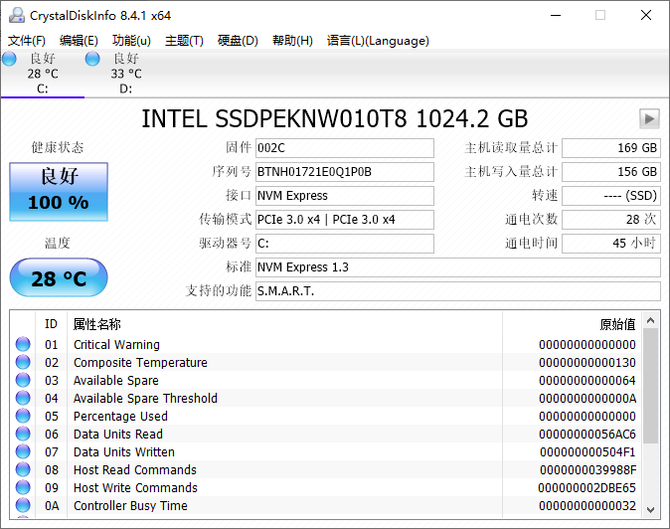The image size is (670, 529).
Task: Click the scroll down arrow of attribute list
Action: tap(650, 509)
